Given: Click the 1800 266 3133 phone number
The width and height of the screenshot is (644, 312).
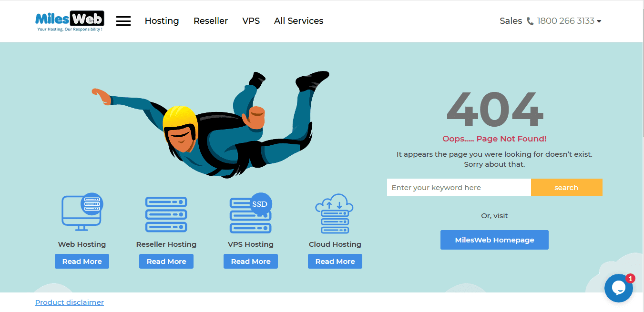Looking at the screenshot, I should click(566, 21).
